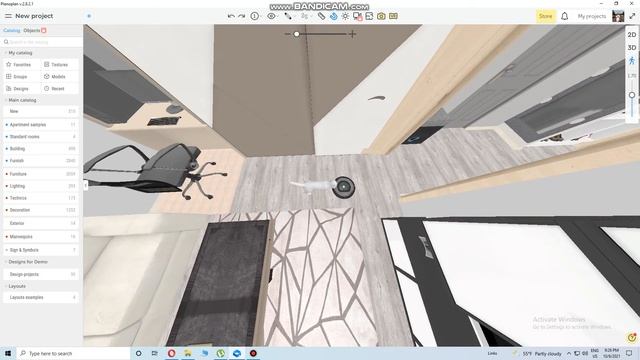Open the hamburger menu beside New project
This screenshot has height=360, width=640.
click(x=8, y=16)
